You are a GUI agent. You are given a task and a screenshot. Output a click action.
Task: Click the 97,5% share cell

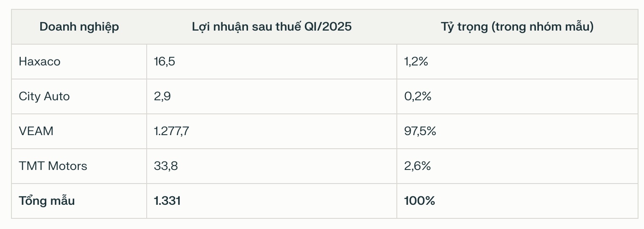click(x=420, y=131)
